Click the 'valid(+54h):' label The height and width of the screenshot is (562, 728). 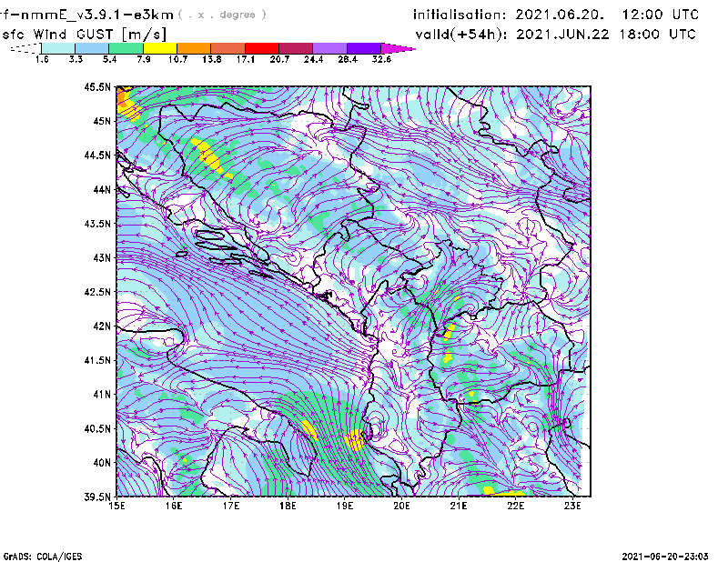coord(461,35)
